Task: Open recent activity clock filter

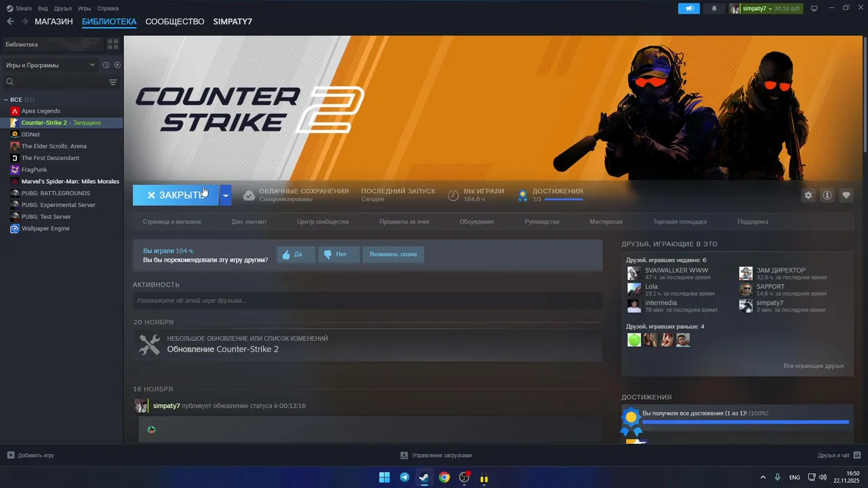Action: click(106, 65)
